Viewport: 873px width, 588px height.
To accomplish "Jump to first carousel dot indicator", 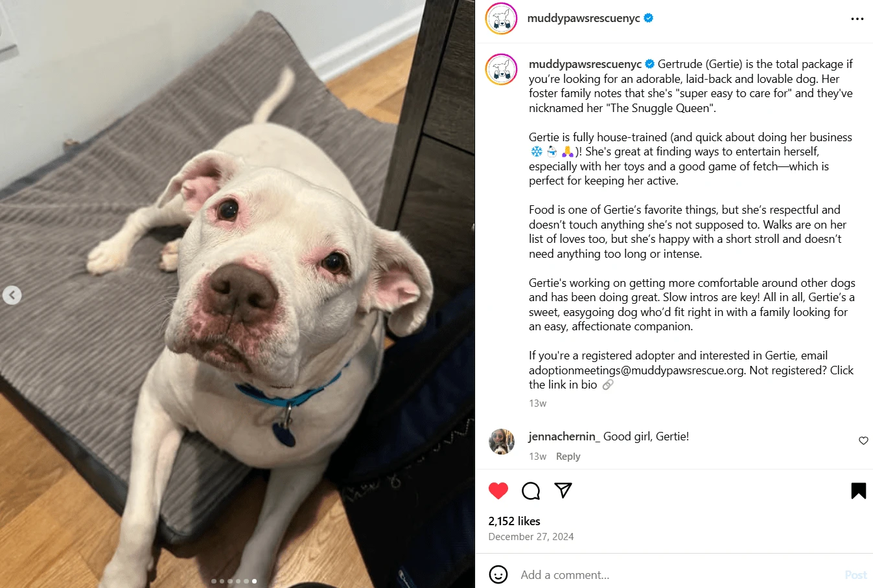I will pos(214,581).
